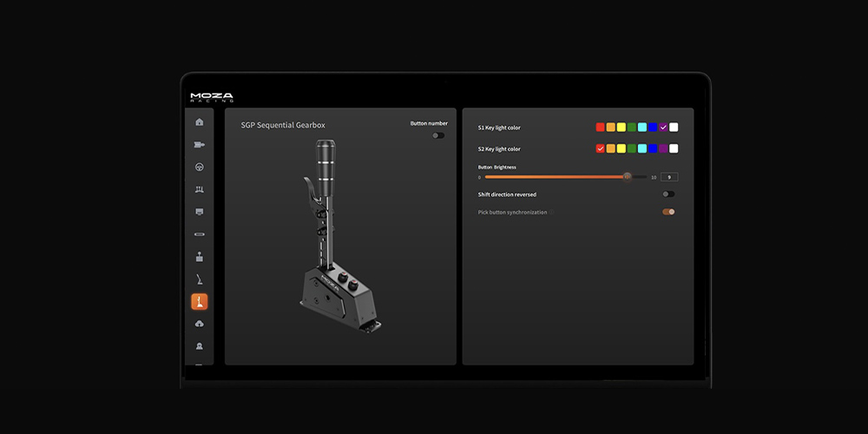Open the pedals settings in sidebar
This screenshot has height=434, width=868.
(x=200, y=189)
